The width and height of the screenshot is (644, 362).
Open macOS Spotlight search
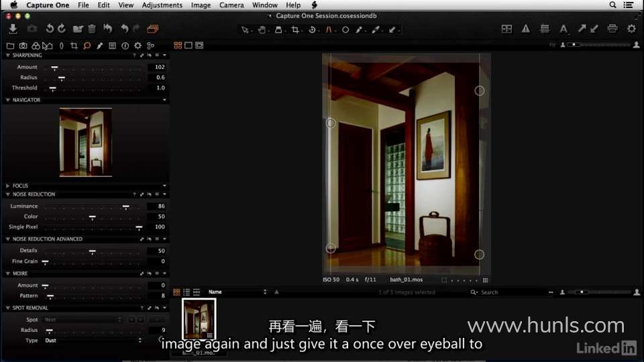click(612, 5)
